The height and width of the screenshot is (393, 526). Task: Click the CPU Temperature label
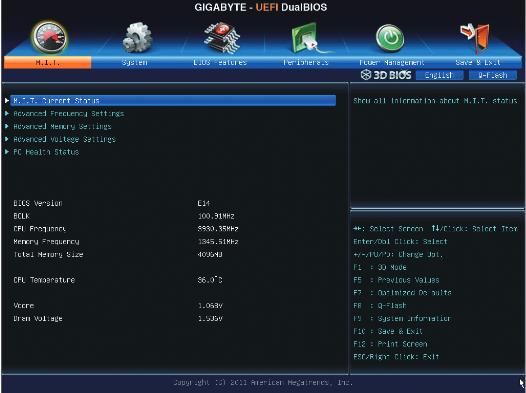(x=44, y=280)
